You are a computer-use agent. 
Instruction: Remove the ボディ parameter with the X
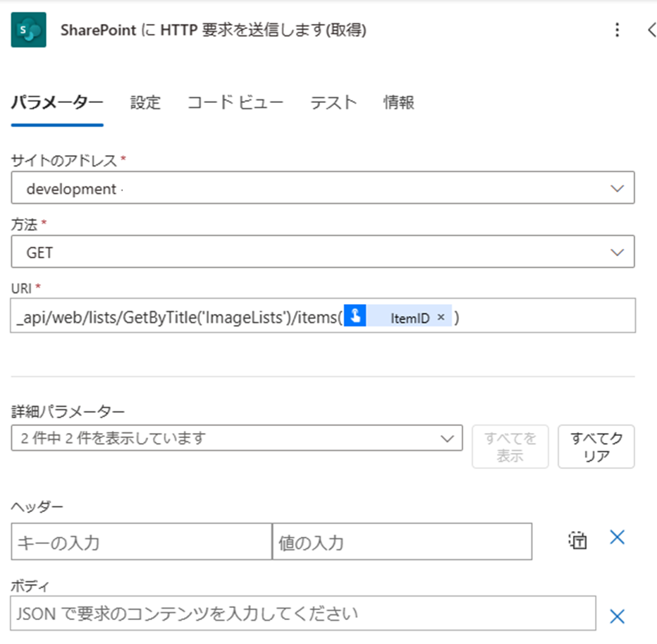point(617,616)
